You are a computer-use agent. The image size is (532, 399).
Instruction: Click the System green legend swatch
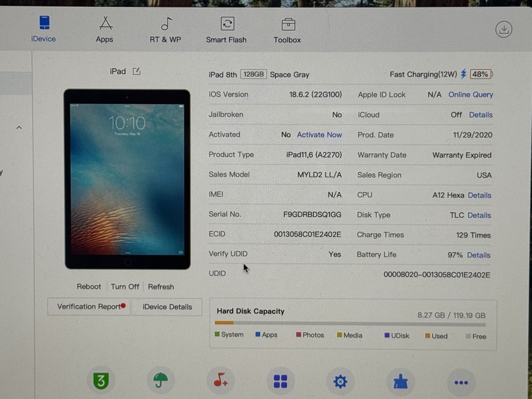coord(217,334)
